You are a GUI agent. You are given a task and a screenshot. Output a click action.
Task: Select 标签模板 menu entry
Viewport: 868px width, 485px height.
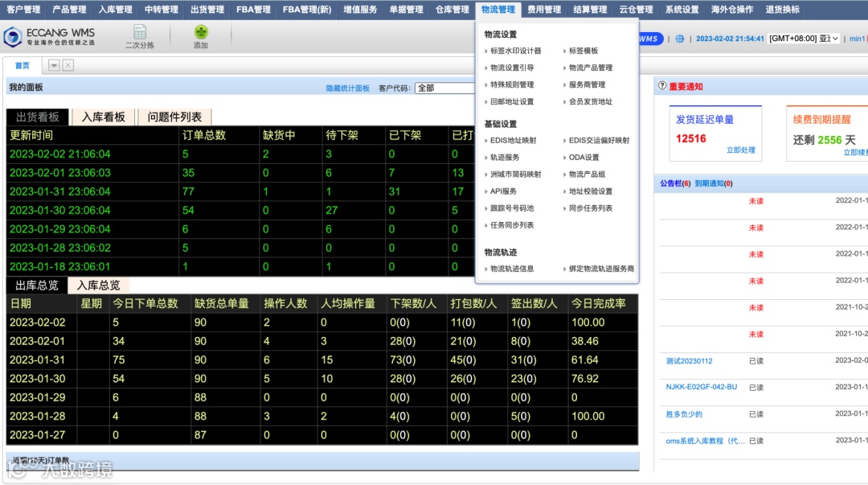[583, 51]
